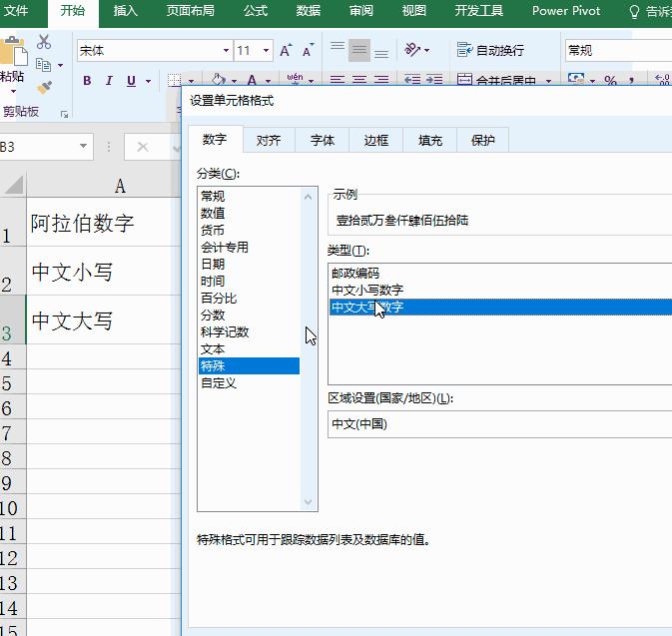Align text left horizontally
Screen dimensions: 672x636
337,80
